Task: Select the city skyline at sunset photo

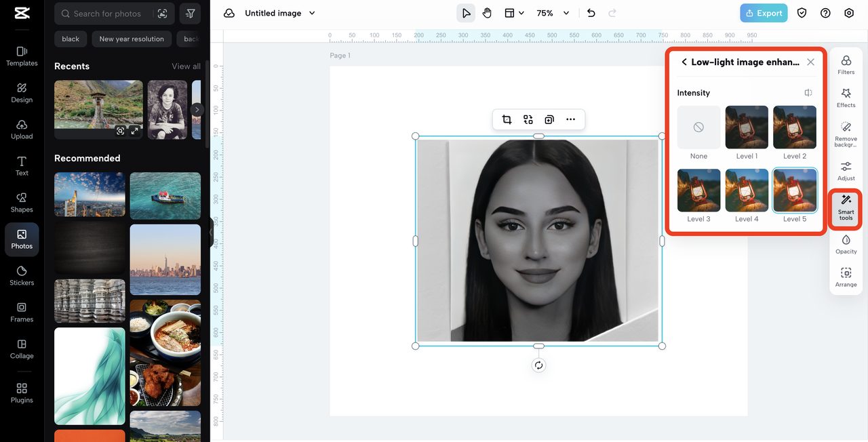Action: point(165,260)
